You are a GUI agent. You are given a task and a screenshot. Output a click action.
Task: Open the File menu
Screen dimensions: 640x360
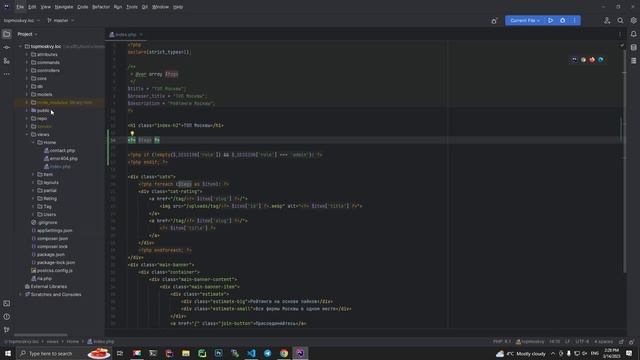point(20,7)
